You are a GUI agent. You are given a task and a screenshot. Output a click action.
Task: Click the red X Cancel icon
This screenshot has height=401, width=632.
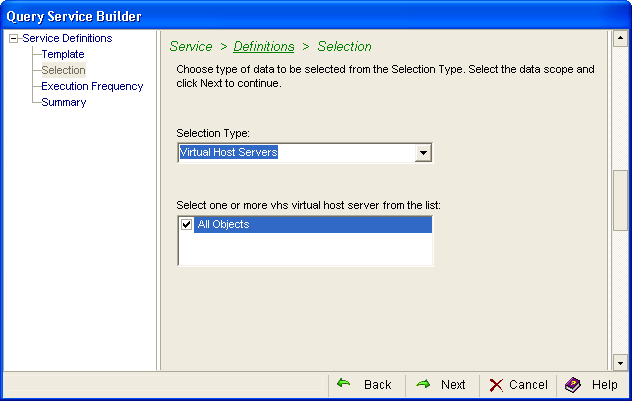click(496, 385)
